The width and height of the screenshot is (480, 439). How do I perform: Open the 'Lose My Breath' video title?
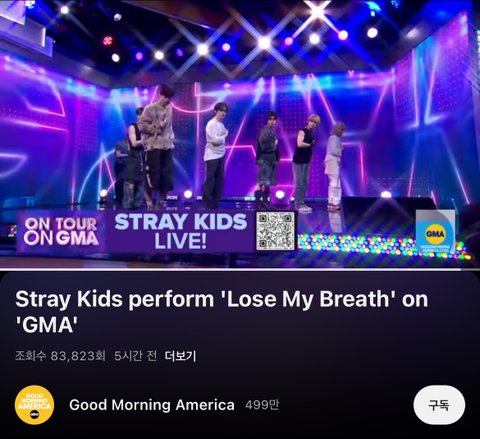pos(222,312)
